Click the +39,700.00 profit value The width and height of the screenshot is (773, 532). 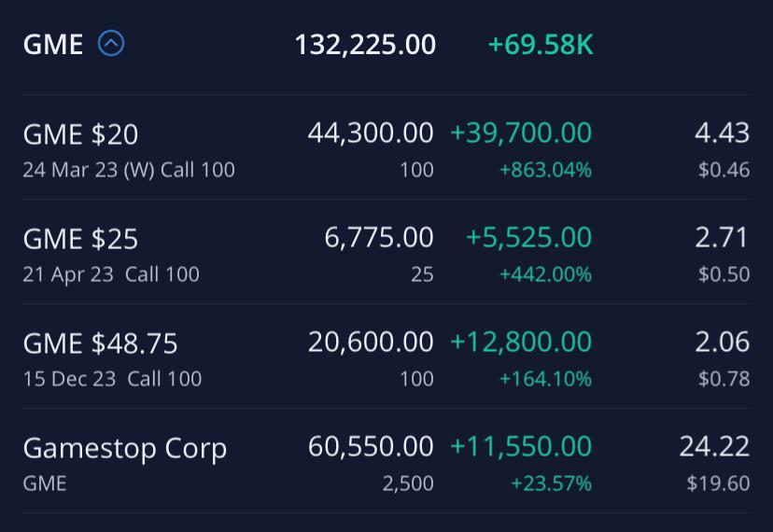pyautogui.click(x=521, y=133)
